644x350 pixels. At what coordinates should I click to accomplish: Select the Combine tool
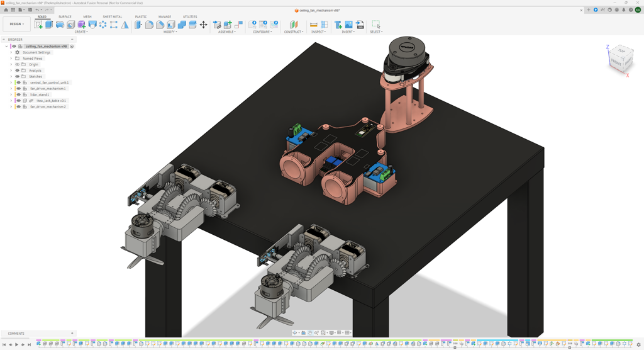[182, 25]
